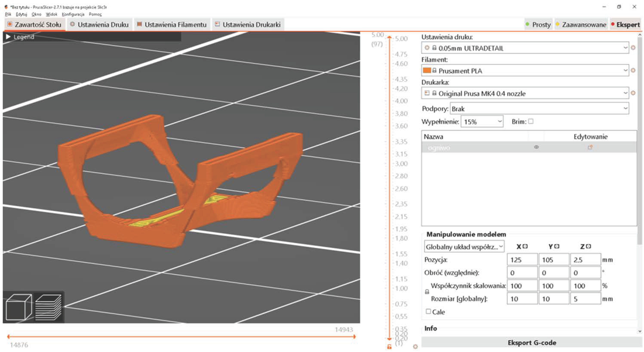Expand the Legend panel
This screenshot has height=352, width=644.
click(x=8, y=37)
